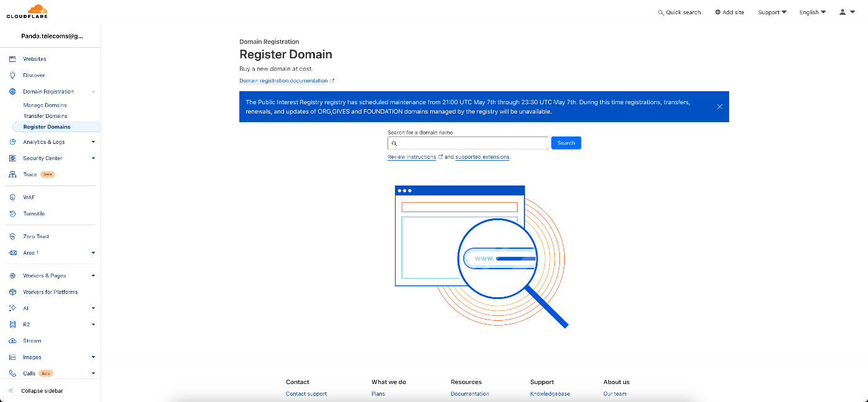Click the Workers for Platforms icon
The width and height of the screenshot is (868, 402).
click(x=12, y=292)
